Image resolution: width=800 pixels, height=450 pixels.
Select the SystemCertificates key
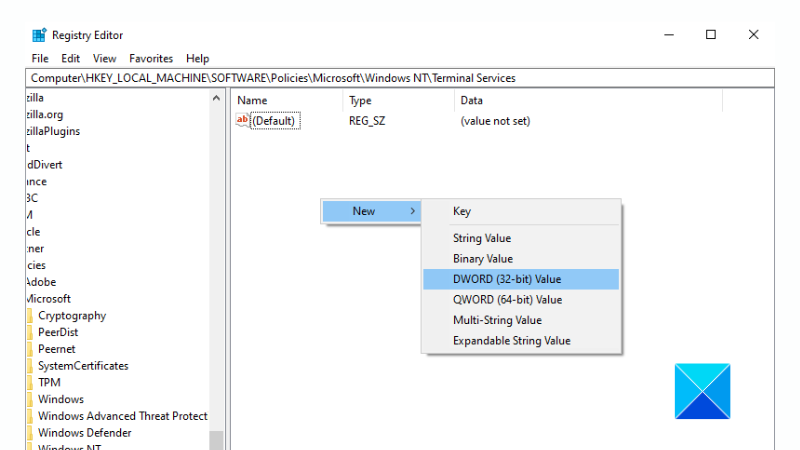point(83,366)
